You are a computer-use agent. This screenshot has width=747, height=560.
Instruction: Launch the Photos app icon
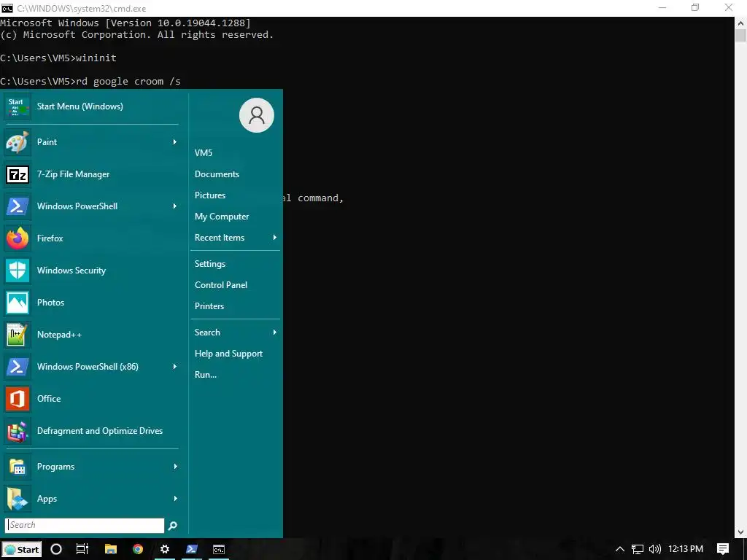click(18, 303)
